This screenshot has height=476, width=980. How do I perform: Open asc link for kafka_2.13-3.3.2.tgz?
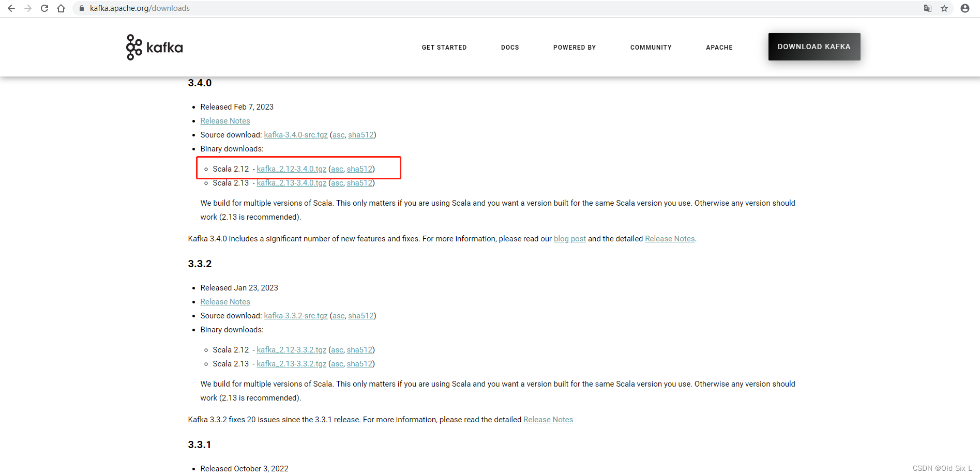(337, 364)
